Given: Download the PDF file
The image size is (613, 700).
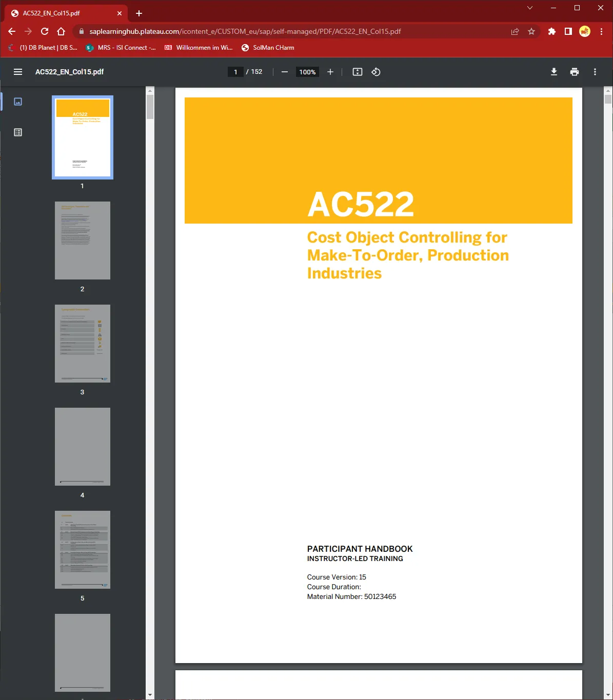Looking at the screenshot, I should tap(554, 72).
